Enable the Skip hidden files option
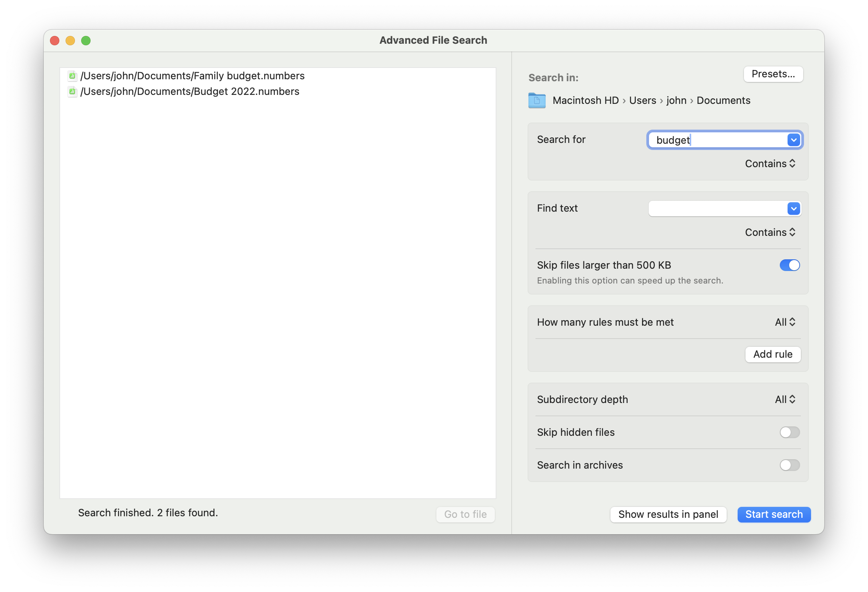Viewport: 868px width, 592px height. (790, 432)
